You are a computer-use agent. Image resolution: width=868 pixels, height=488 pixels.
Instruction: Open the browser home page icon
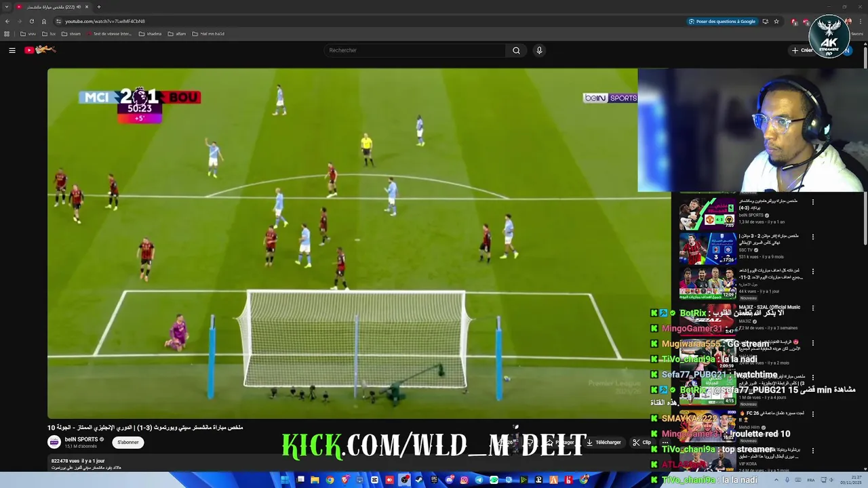(44, 21)
